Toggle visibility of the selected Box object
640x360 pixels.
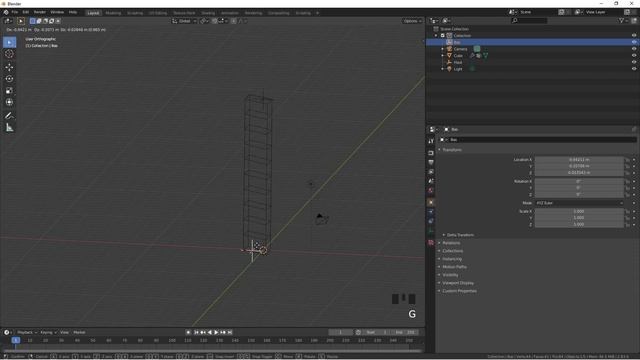pos(634,42)
